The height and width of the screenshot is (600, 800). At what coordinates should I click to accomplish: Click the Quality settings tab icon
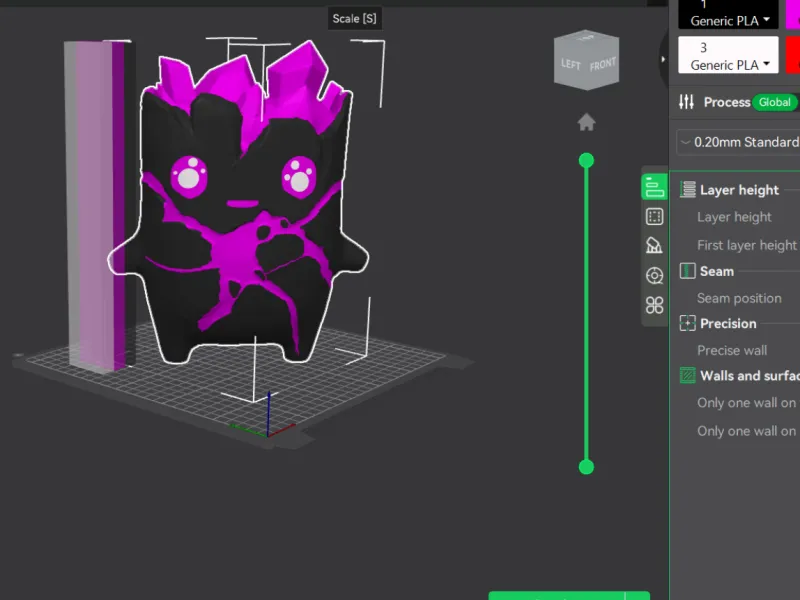[654, 186]
